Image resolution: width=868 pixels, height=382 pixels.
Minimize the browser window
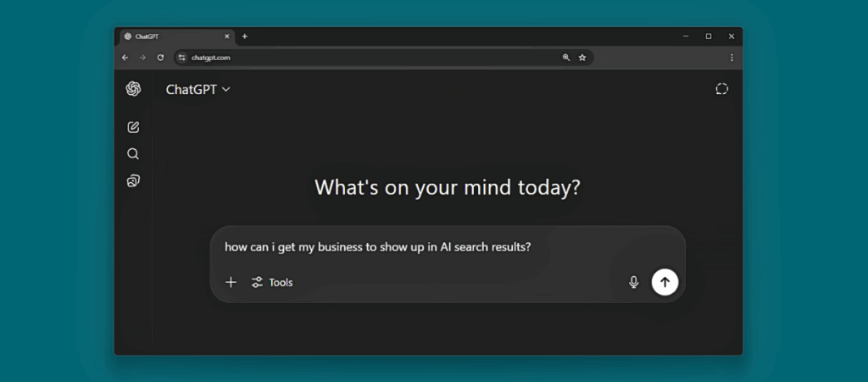tap(686, 36)
